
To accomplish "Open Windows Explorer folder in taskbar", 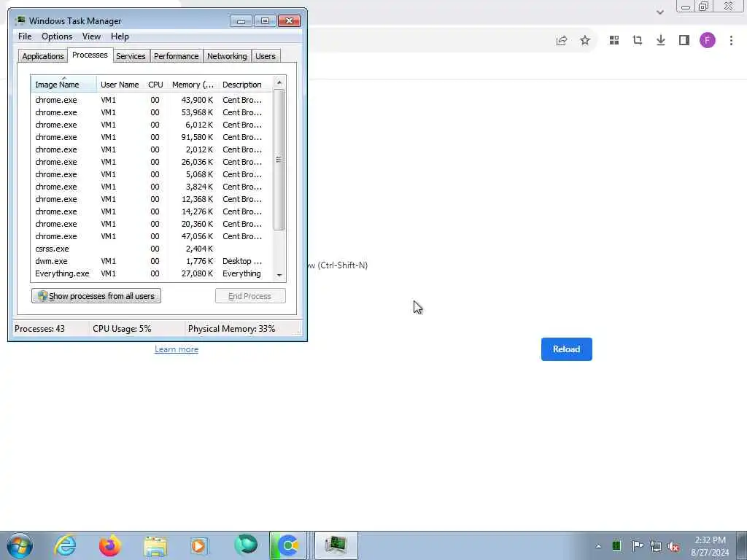I will tap(155, 546).
